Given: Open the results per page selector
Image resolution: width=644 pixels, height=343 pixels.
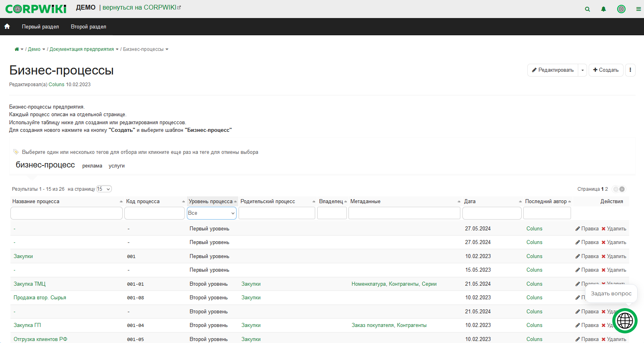Looking at the screenshot, I should pyautogui.click(x=104, y=189).
